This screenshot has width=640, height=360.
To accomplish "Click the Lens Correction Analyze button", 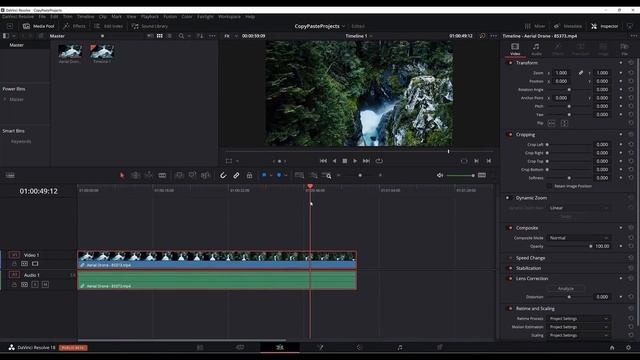I will (x=566, y=289).
